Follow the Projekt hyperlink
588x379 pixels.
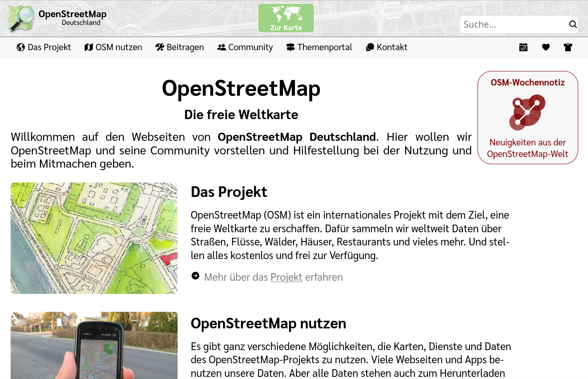click(x=286, y=277)
